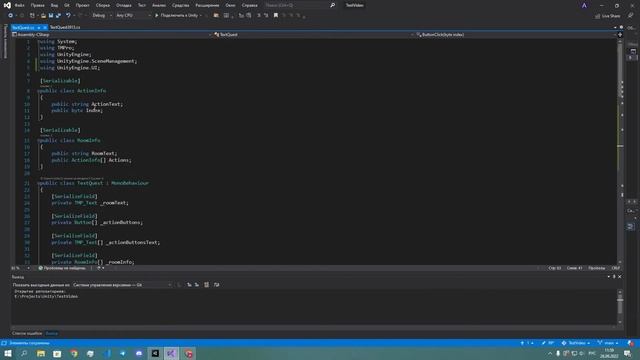Go to next message in output panel

[197, 285]
